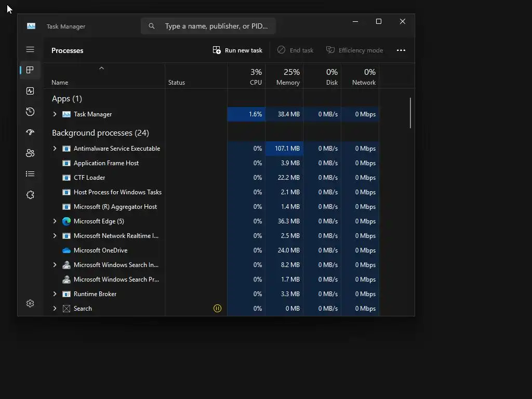
Task: Open Task Manager settings gear
Action: click(30, 303)
